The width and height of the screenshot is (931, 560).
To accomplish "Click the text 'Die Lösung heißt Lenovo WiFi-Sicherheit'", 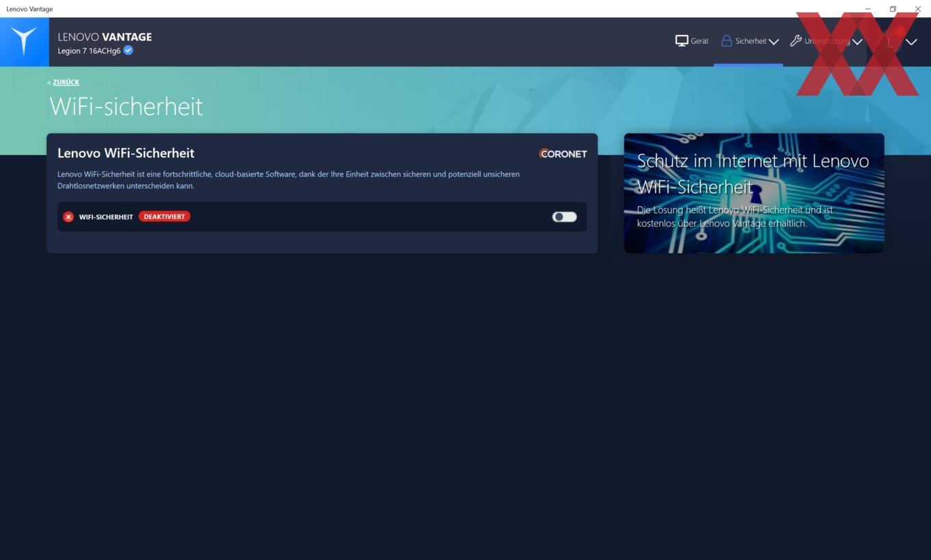I will [x=735, y=216].
